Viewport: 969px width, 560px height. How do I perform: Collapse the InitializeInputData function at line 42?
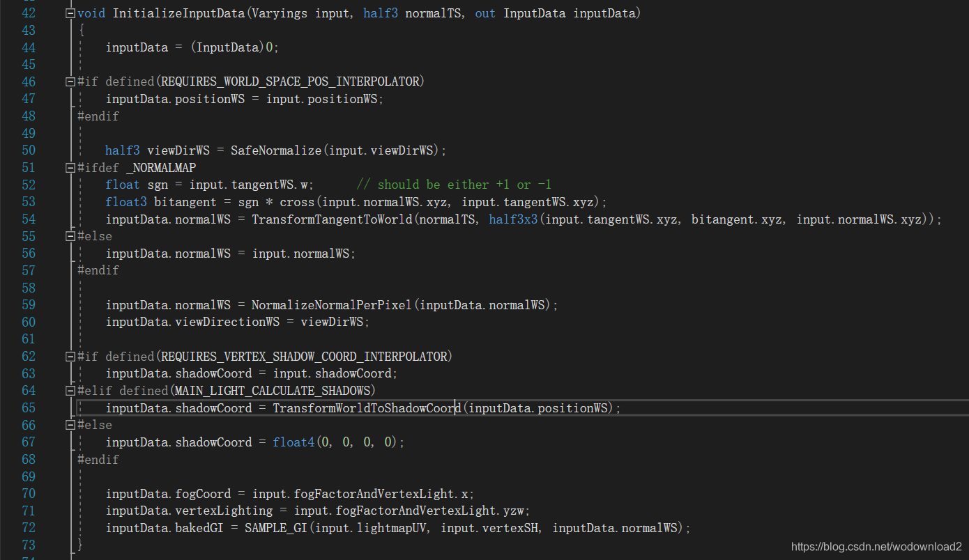[70, 13]
